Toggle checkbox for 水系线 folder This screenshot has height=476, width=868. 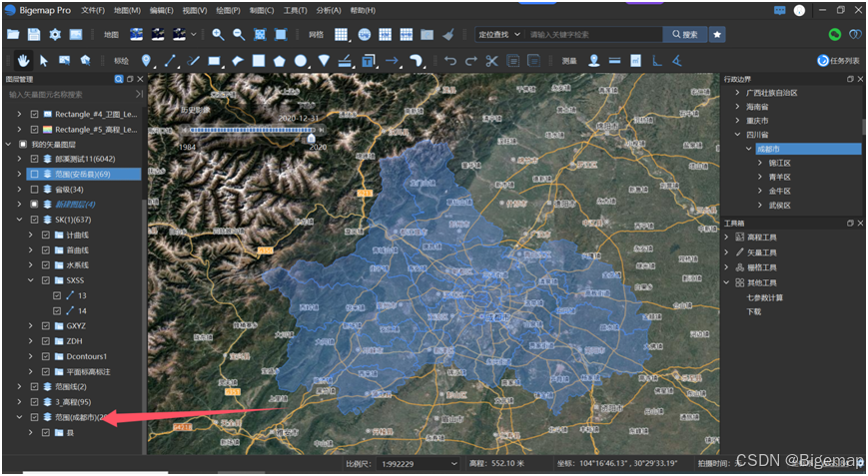click(x=46, y=265)
